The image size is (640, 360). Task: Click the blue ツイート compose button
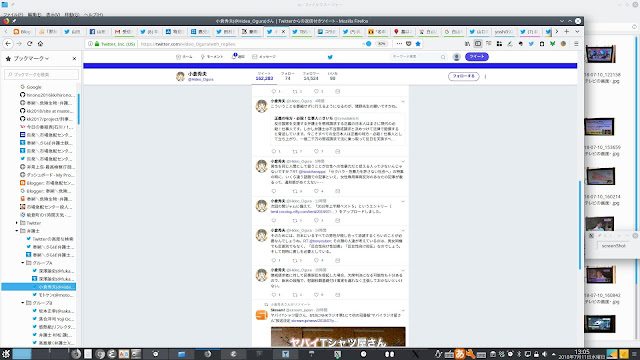coord(477,57)
